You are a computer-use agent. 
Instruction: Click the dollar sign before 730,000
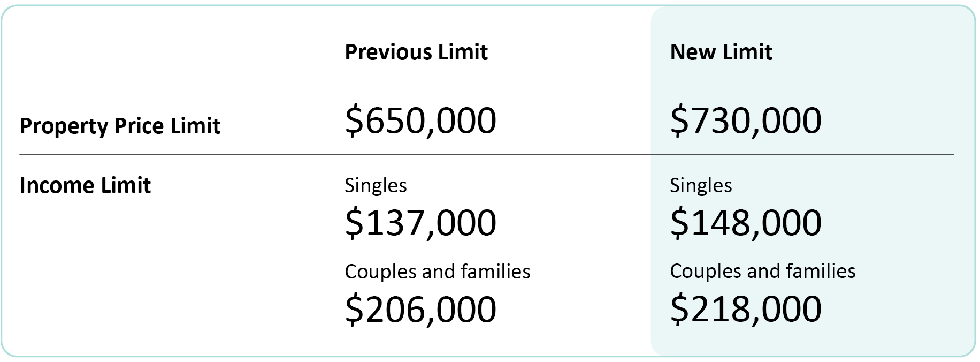[679, 120]
